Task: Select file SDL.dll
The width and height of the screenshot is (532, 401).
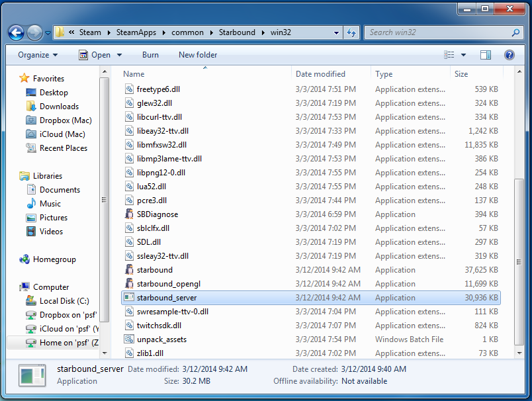Action: (x=149, y=242)
